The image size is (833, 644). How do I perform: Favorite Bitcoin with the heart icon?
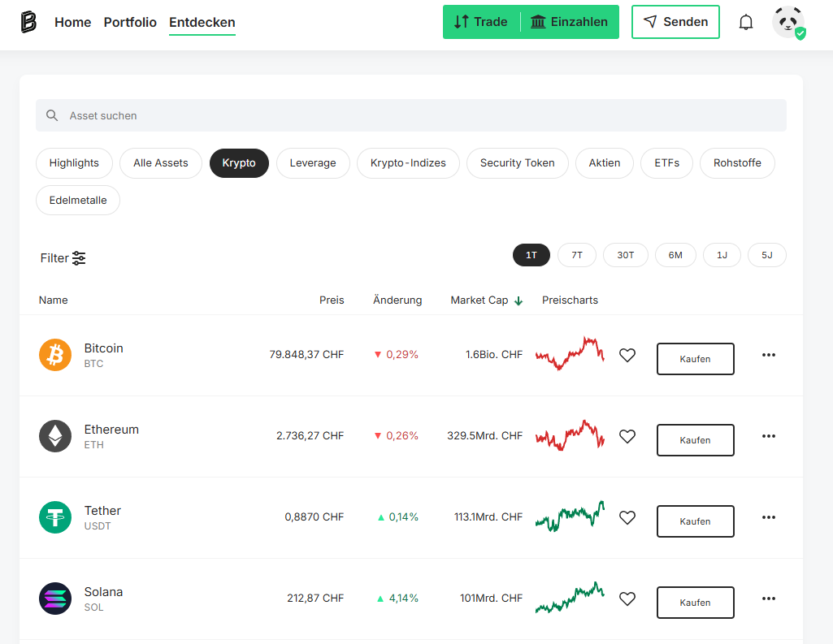click(627, 355)
